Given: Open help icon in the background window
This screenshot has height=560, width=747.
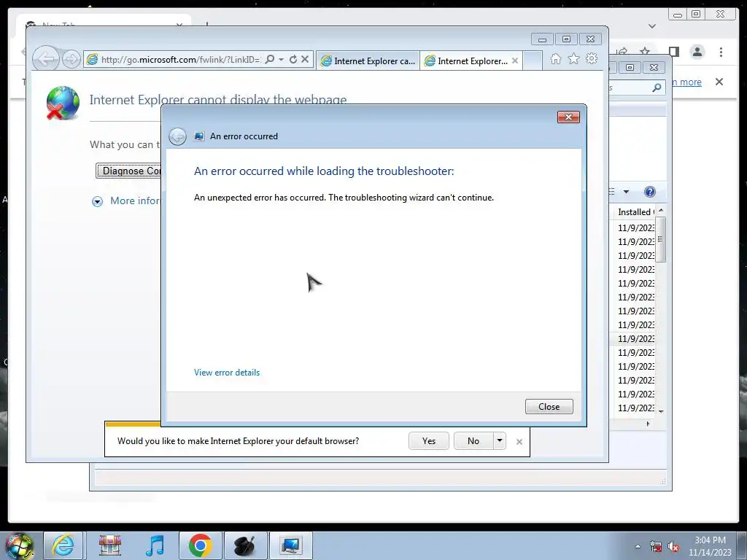Looking at the screenshot, I should tap(650, 192).
